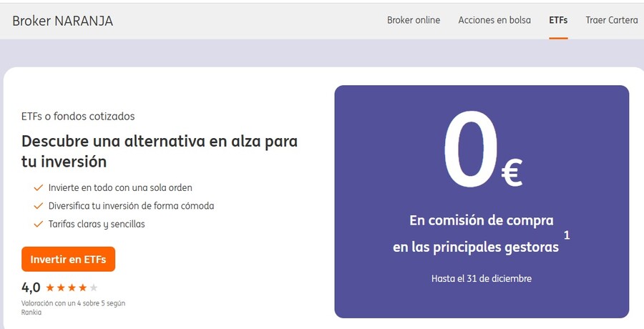Click the checkmark beside Diversifica tu inversión
This screenshot has width=644, height=329.
tap(38, 206)
